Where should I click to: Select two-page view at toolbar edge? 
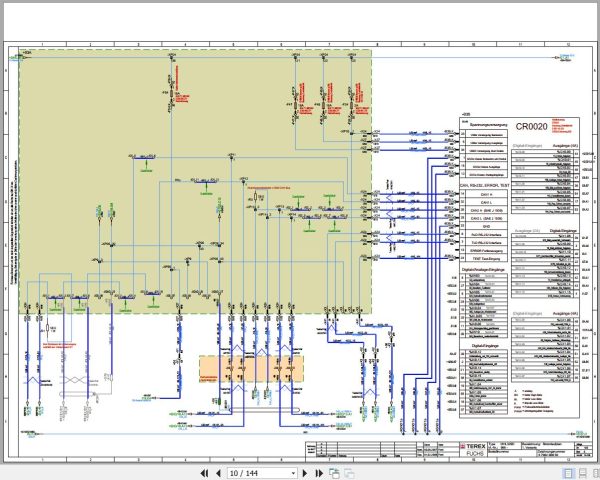click(596, 473)
